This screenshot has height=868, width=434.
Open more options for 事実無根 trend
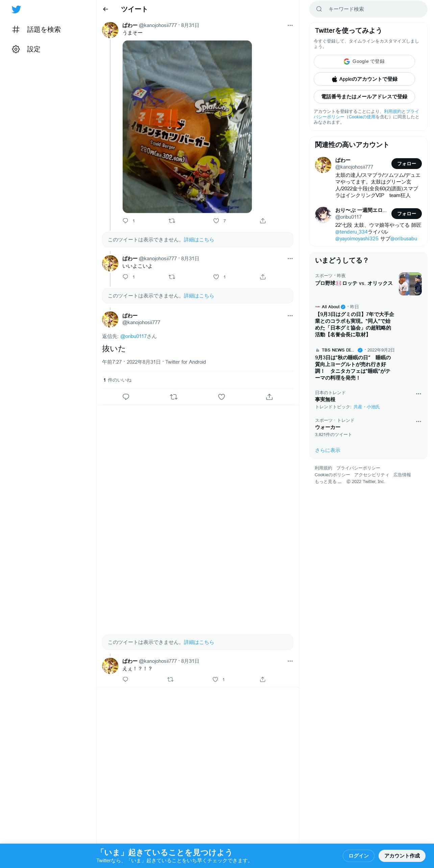coord(418,394)
